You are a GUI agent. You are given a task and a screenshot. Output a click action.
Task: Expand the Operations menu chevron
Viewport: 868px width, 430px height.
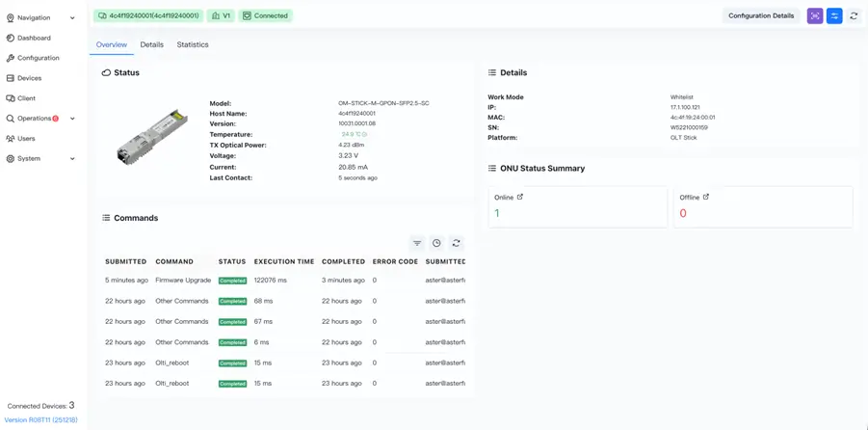[x=72, y=119]
